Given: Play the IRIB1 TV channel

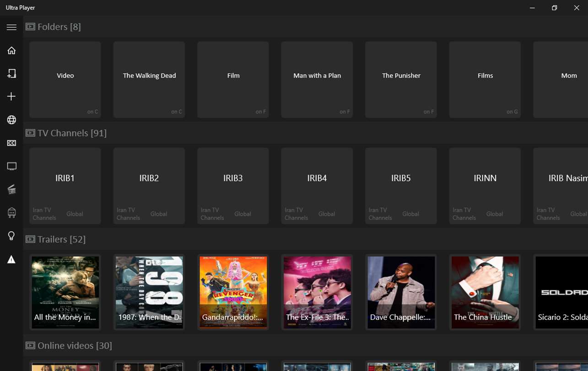Looking at the screenshot, I should [x=65, y=186].
